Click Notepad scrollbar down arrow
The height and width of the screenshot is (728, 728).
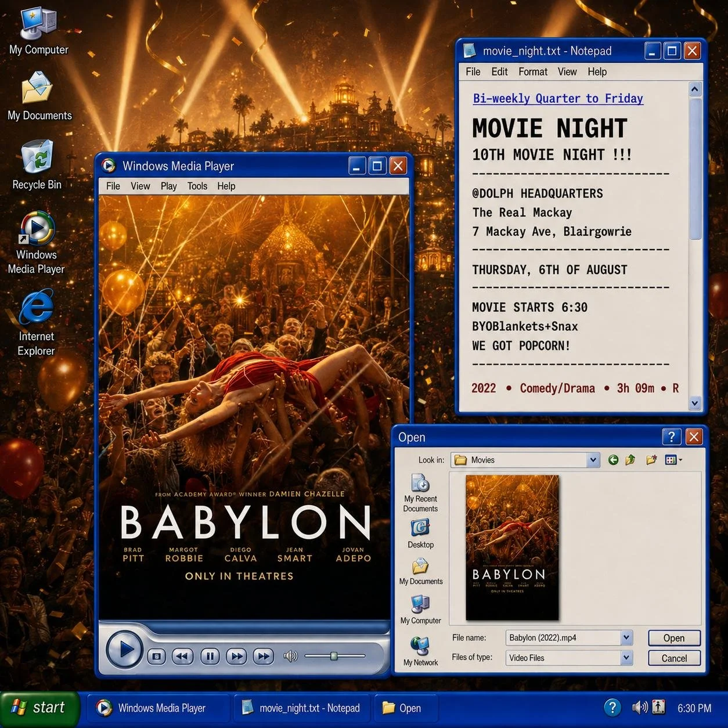[x=695, y=403]
